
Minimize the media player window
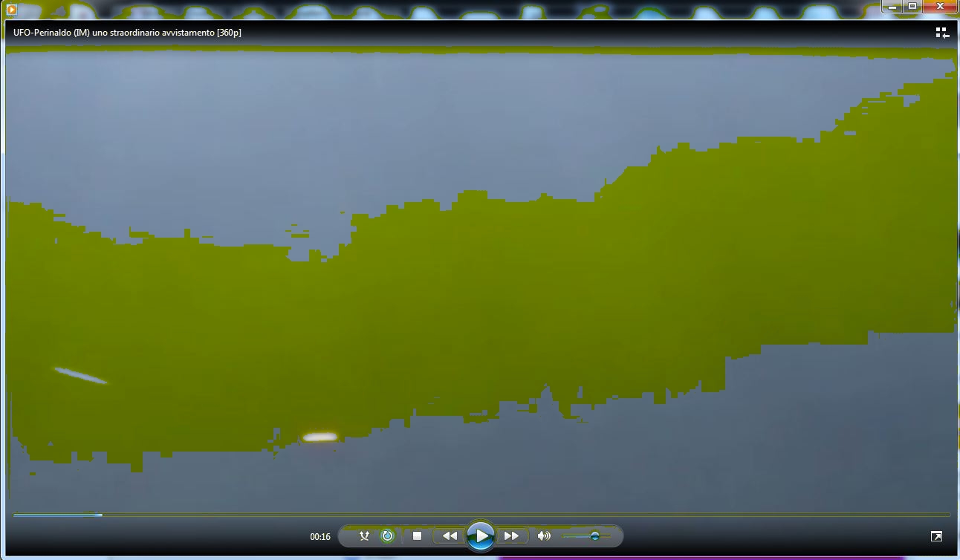coord(893,6)
